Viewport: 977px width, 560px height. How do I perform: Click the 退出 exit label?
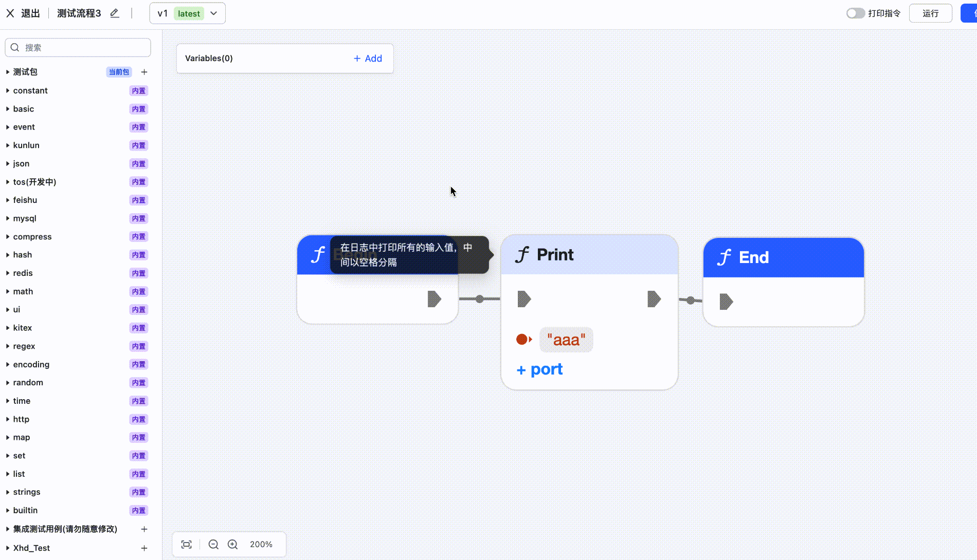[30, 13]
